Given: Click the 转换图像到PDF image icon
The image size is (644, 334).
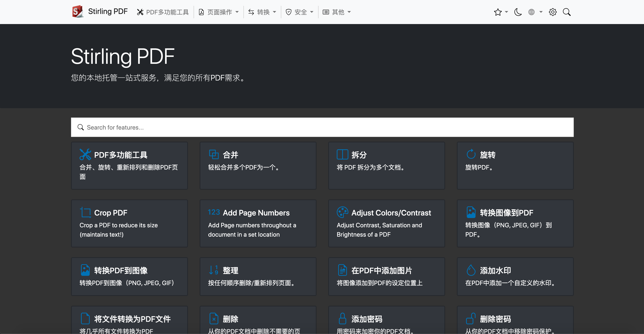Looking at the screenshot, I should click(471, 212).
